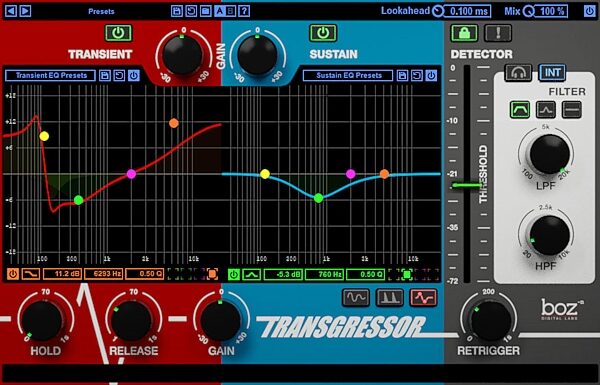The image size is (600, 385).
Task: Click the HOLD knob
Action: click(x=42, y=320)
